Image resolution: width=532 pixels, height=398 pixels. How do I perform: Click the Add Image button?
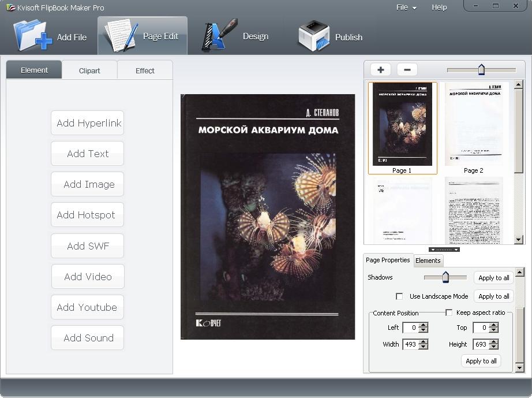88,184
